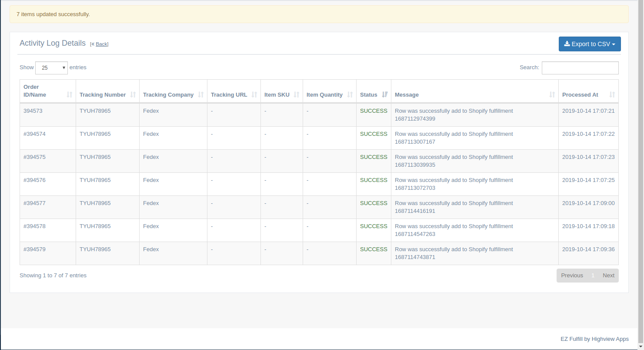Image resolution: width=644 pixels, height=350 pixels.
Task: Click the Message header text
Action: coord(407,95)
